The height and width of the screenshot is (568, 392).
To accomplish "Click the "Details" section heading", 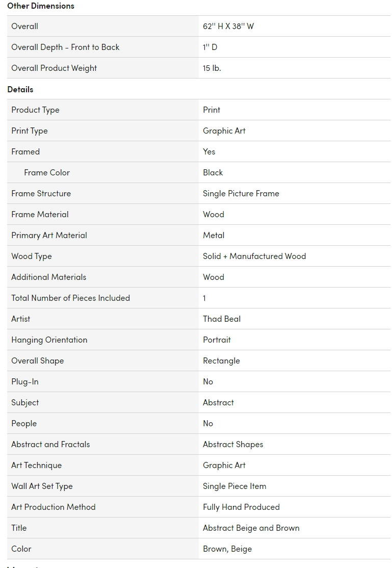I will (x=20, y=89).
